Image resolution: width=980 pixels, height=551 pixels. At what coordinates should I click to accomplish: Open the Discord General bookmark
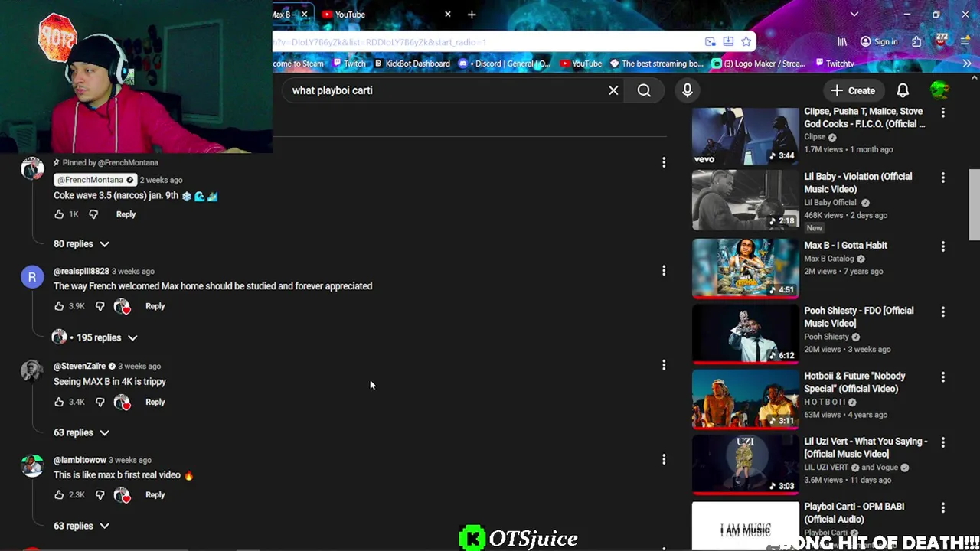pyautogui.click(x=505, y=64)
